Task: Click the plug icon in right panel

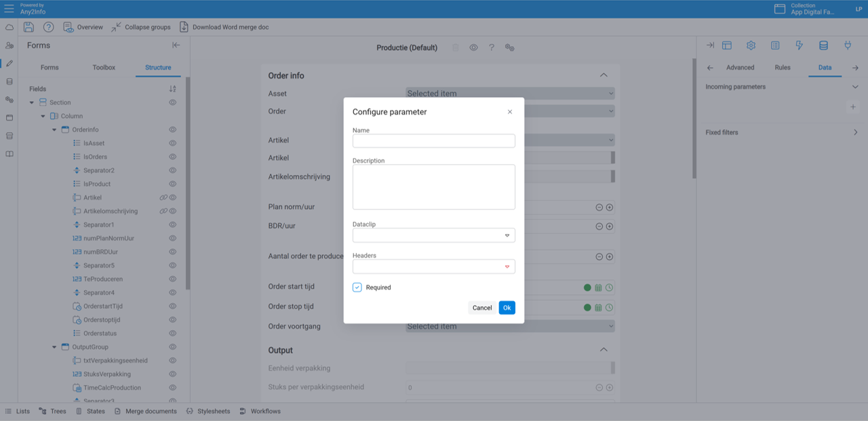Action: [847, 45]
